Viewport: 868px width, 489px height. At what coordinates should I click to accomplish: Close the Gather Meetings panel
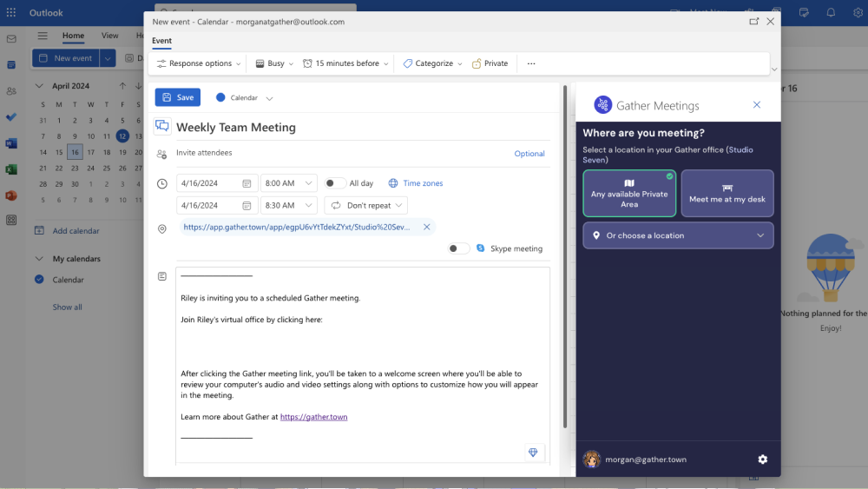click(x=757, y=105)
